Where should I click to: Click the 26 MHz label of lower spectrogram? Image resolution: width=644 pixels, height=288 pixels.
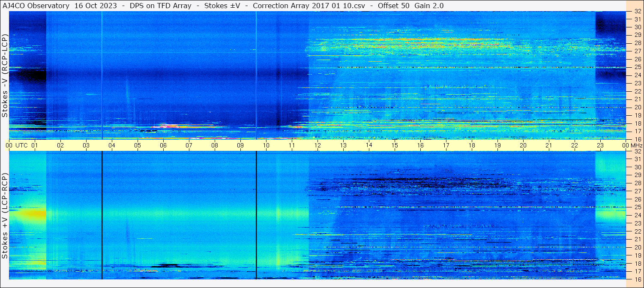point(638,199)
